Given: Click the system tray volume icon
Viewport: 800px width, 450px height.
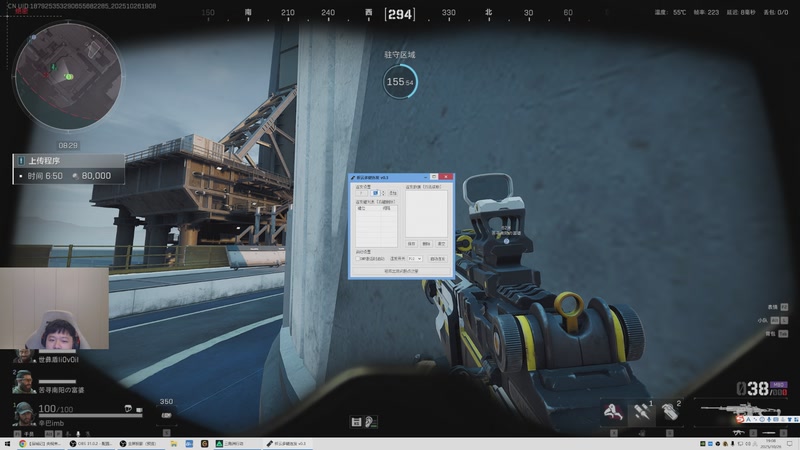Looking at the screenshot, I should tap(748, 444).
